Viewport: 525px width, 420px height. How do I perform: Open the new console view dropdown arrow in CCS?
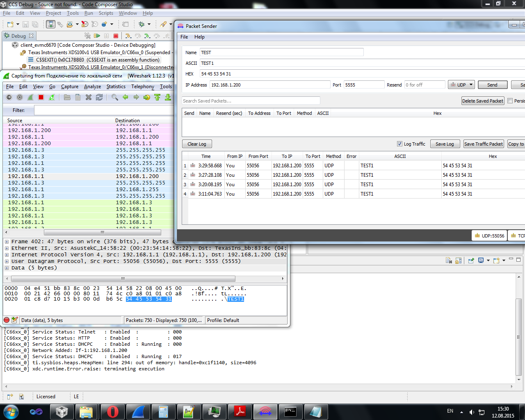click(504, 260)
